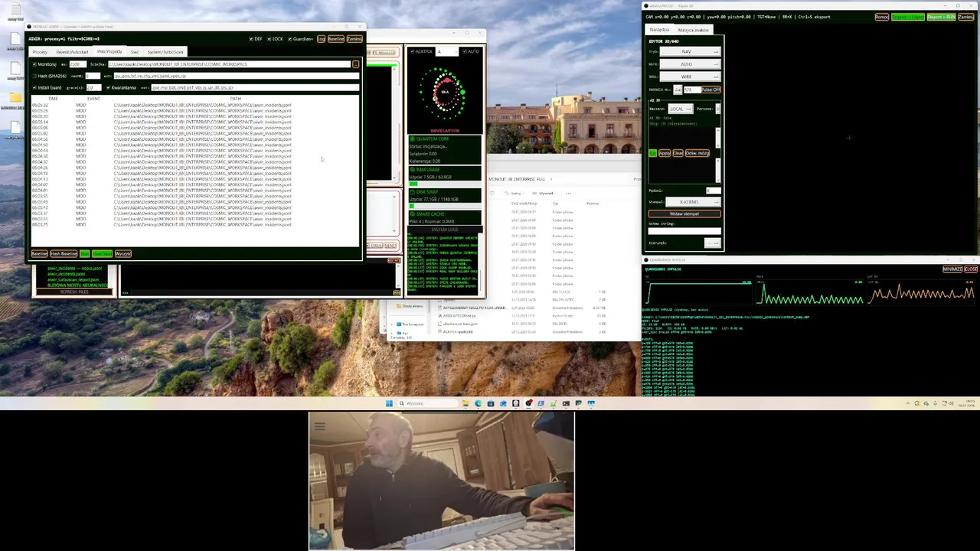Click the Clear button in AI 3D panel

678,153
